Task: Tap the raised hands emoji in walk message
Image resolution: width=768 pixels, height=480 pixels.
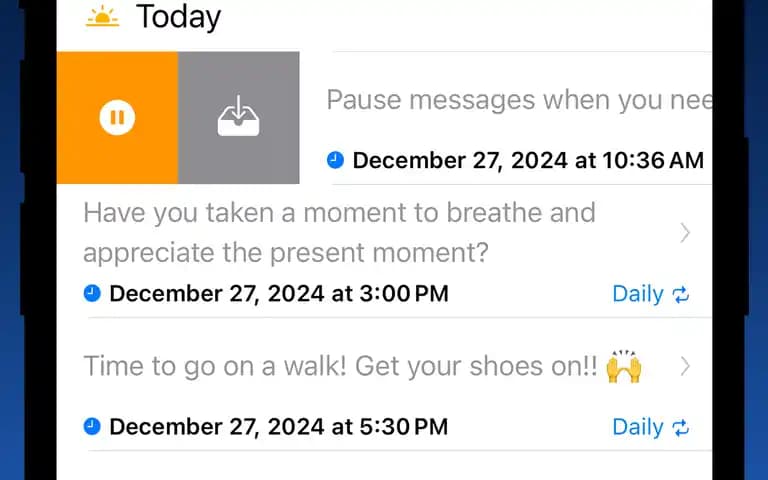Action: pyautogui.click(x=624, y=366)
